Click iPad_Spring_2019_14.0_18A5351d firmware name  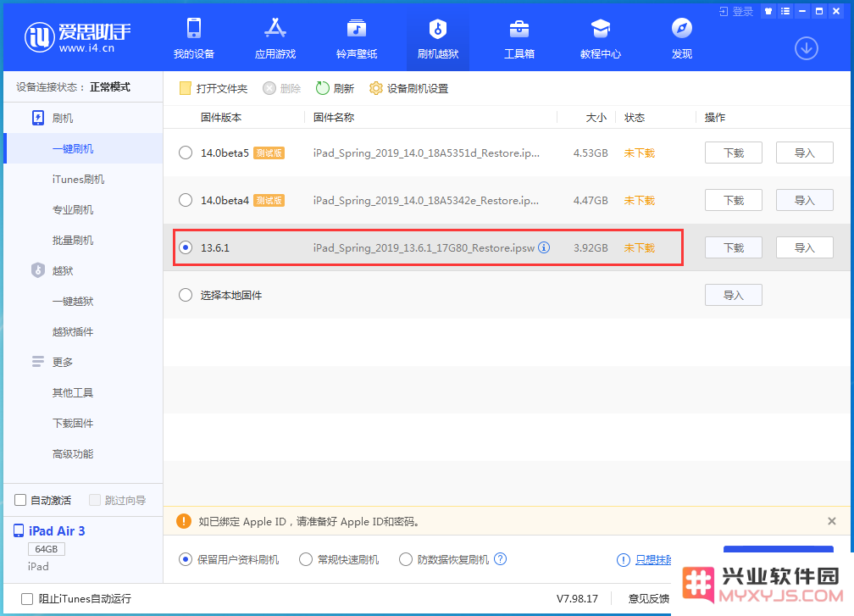[x=426, y=153]
